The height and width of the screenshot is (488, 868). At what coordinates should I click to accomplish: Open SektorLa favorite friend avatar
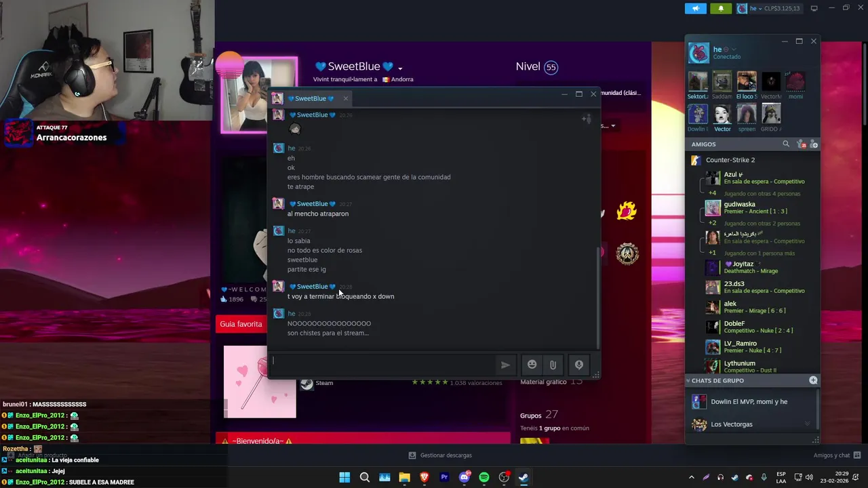698,81
